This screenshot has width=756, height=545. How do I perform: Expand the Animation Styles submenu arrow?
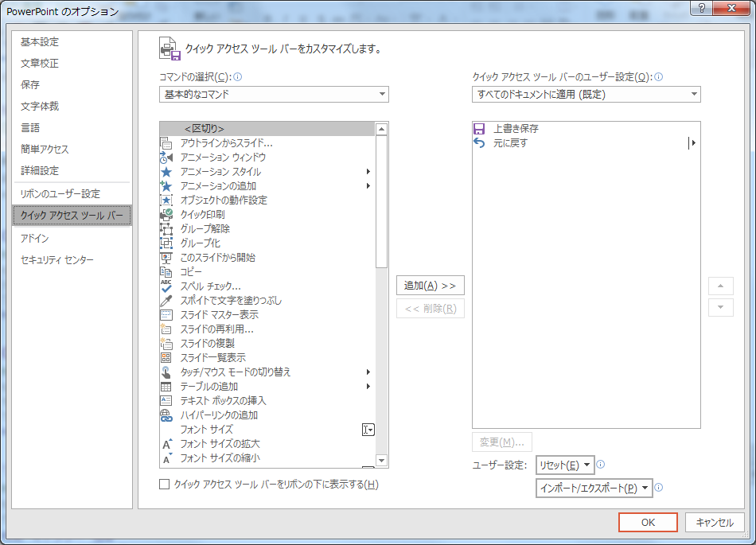[368, 172]
